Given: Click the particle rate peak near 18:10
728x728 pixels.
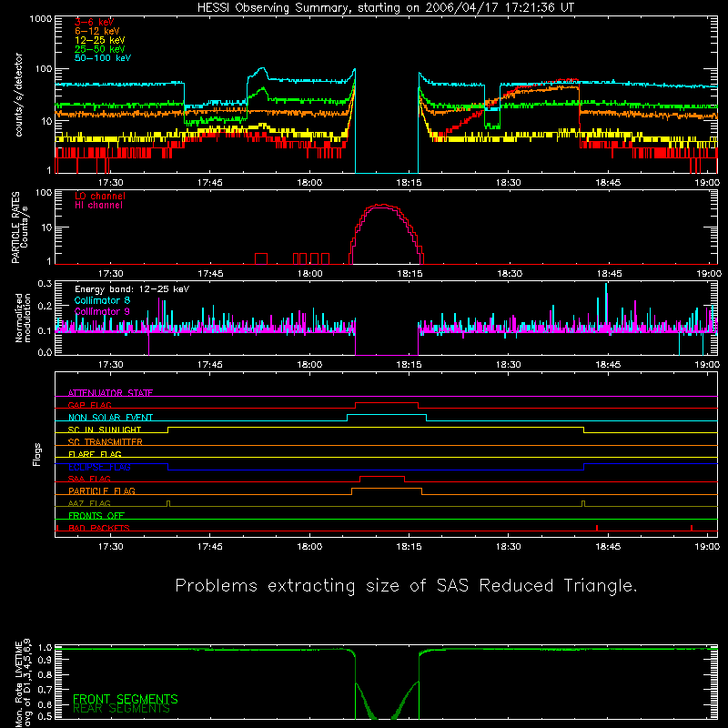Looking at the screenshot, I should point(382,206).
